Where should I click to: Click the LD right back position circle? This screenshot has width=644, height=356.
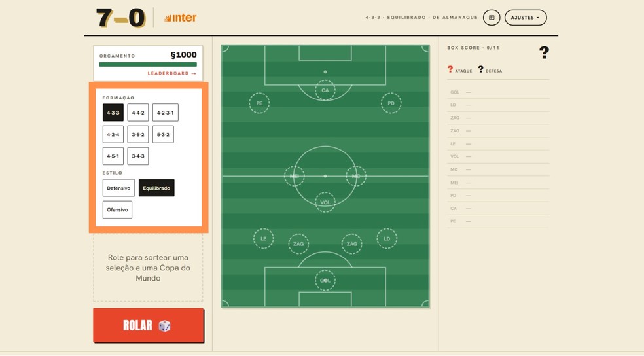click(387, 239)
